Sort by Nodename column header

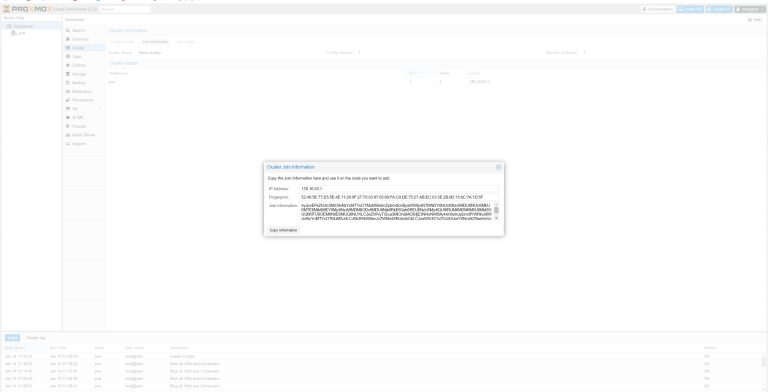coord(256,74)
